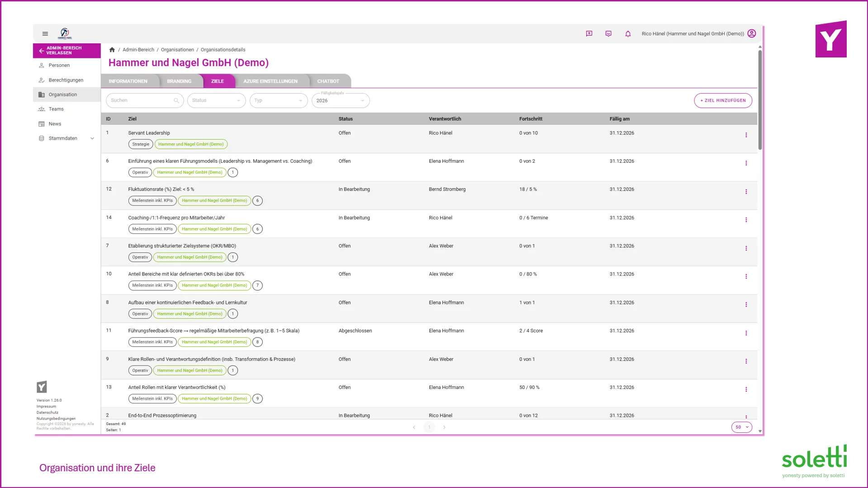This screenshot has width=868, height=488.
Task: Click Admin-Bereich verlassen button
Action: [67, 51]
